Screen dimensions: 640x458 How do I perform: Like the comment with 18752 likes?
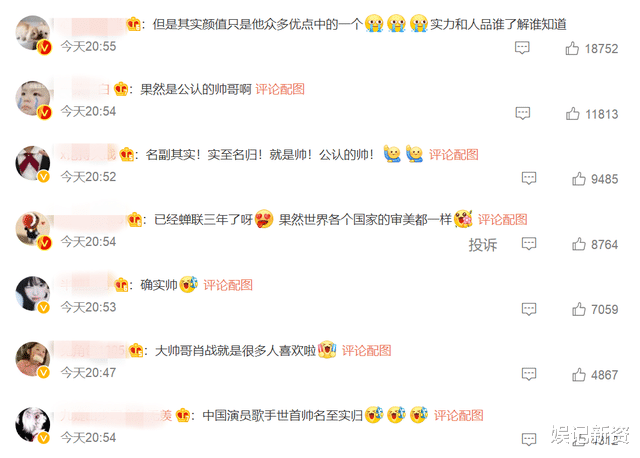[572, 49]
